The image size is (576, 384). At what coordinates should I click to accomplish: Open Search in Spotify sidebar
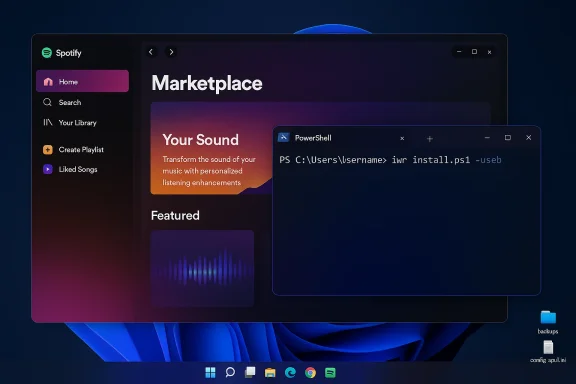pos(70,103)
